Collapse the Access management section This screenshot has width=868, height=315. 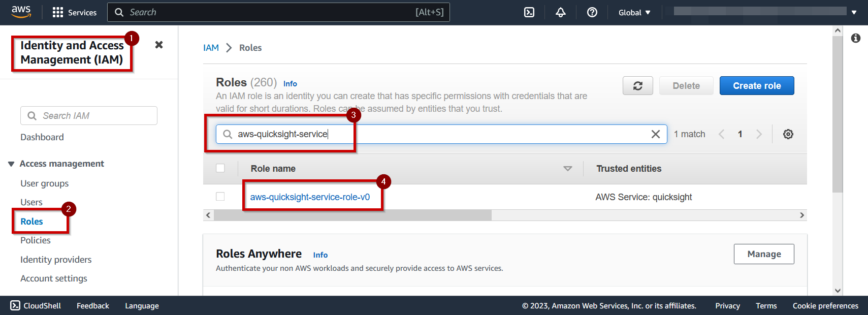pyautogui.click(x=11, y=164)
